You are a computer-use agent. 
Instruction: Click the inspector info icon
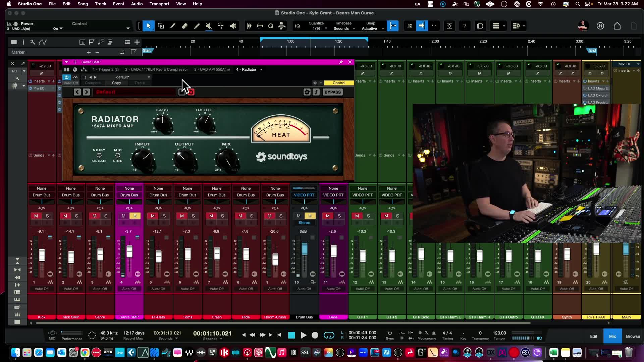coord(23,42)
